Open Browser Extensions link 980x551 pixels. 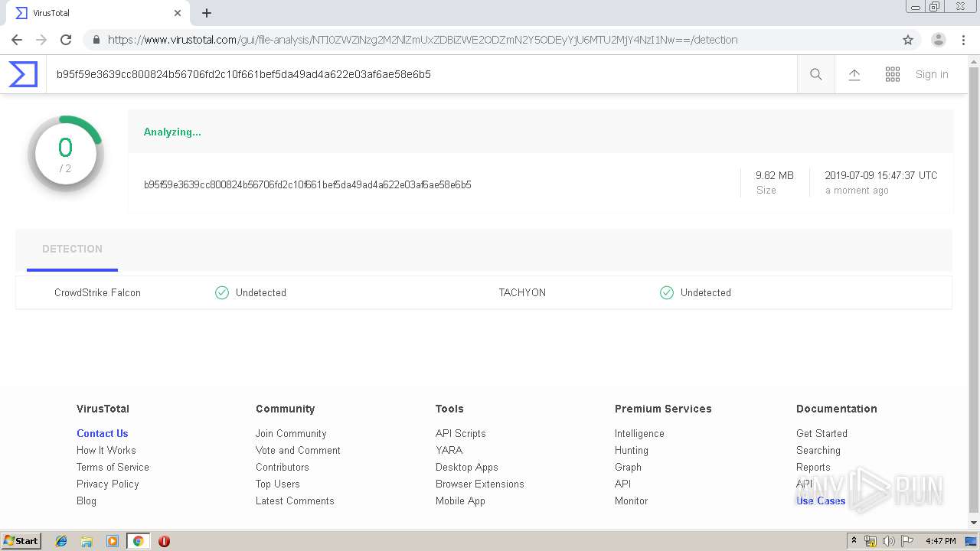(x=480, y=484)
